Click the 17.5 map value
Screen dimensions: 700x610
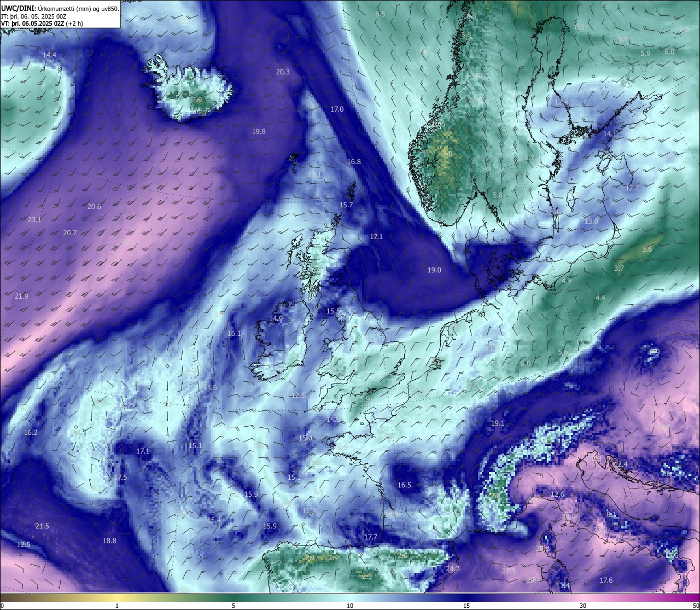120,477
